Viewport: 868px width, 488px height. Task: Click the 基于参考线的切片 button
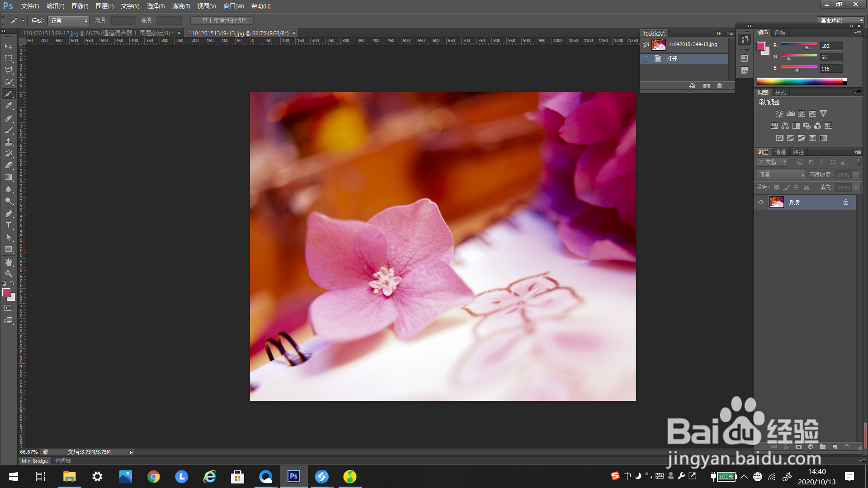click(x=222, y=21)
